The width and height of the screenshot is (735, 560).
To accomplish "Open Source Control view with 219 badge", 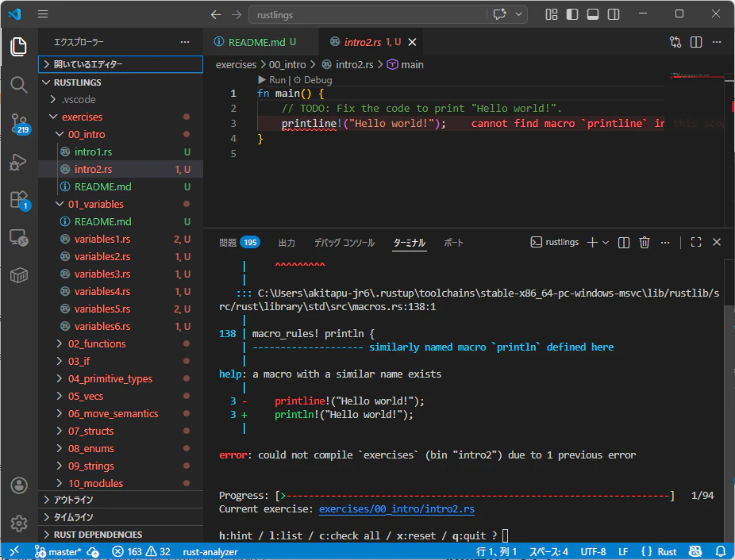I will pyautogui.click(x=20, y=123).
